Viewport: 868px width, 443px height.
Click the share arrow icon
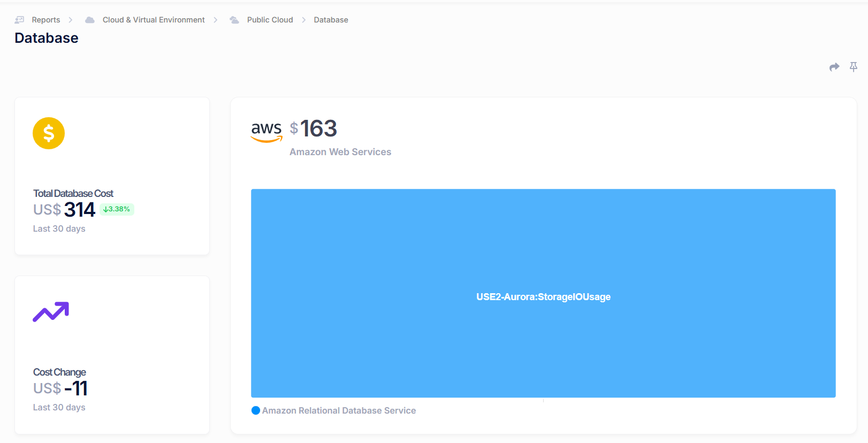(834, 67)
